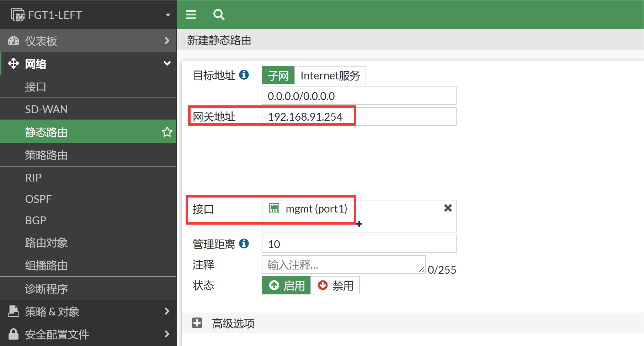Click the hamburger menu icon in top bar

[191, 15]
